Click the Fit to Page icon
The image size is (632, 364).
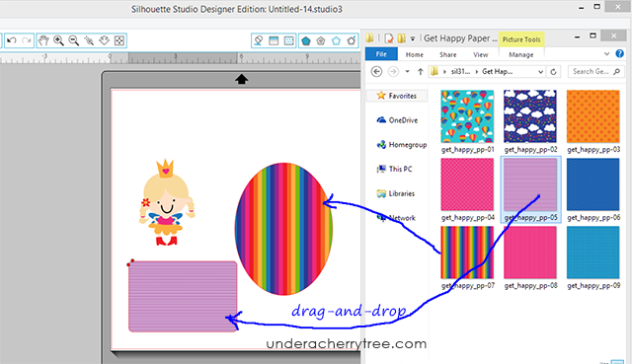[x=119, y=40]
